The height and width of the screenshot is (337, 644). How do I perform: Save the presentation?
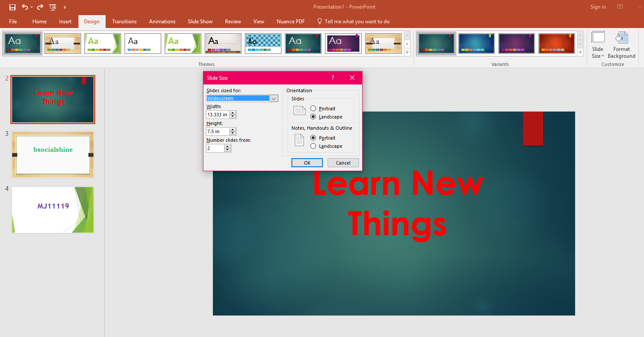coord(13,7)
